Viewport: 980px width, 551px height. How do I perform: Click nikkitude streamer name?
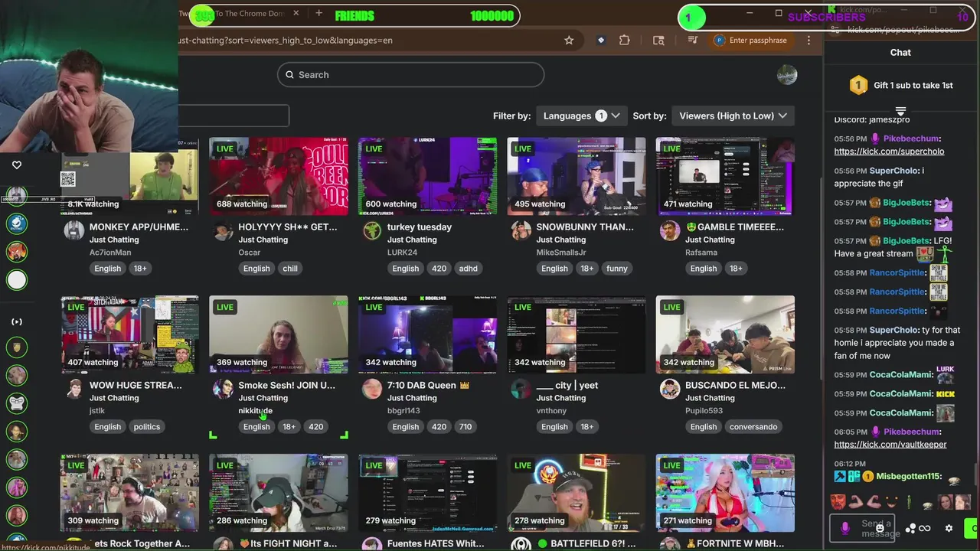255,411
